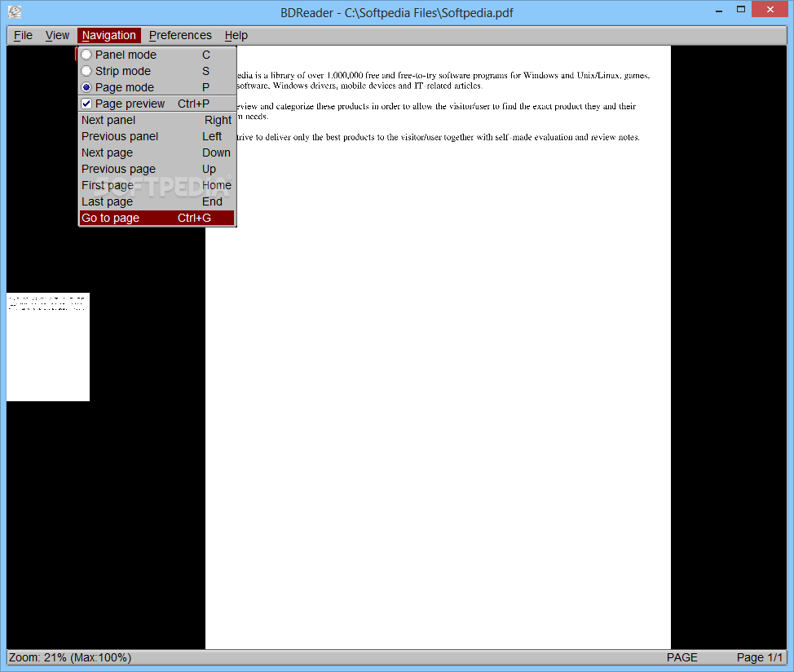Open the File menu

[x=23, y=35]
